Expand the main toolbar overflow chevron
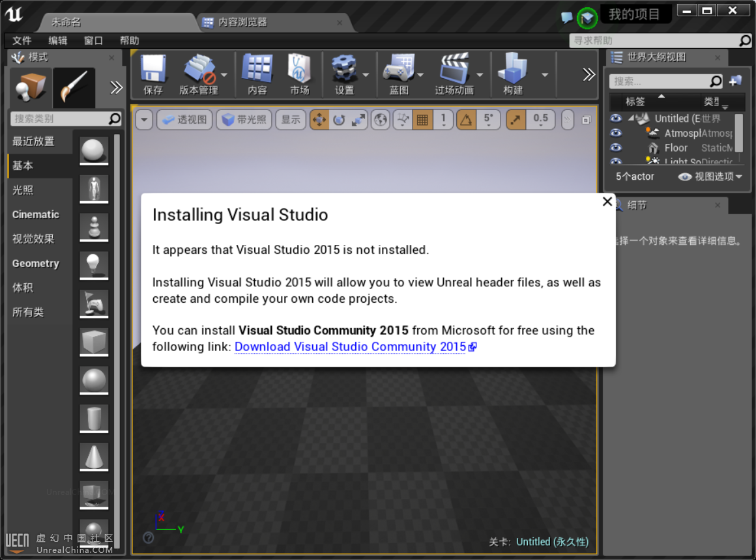Viewport: 756px width, 560px height. click(589, 75)
